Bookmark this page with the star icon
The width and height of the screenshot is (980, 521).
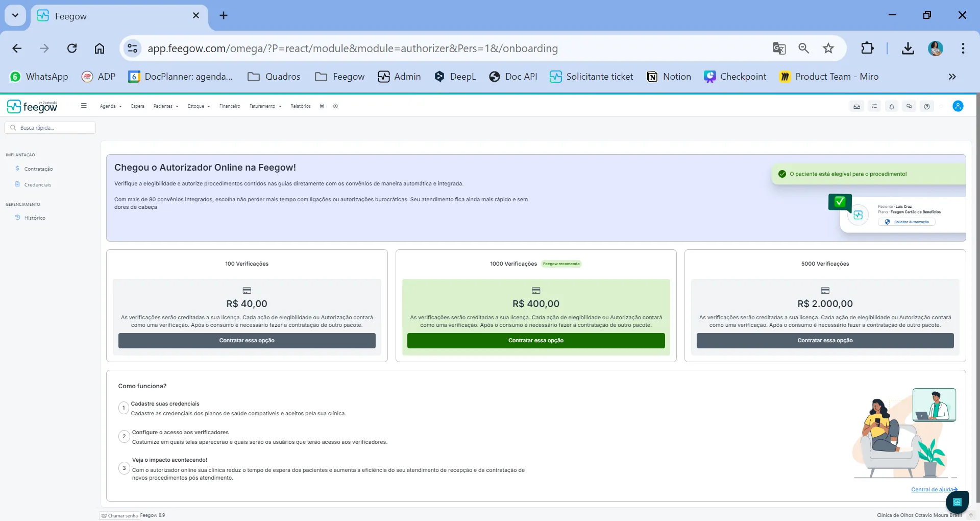[828, 49]
